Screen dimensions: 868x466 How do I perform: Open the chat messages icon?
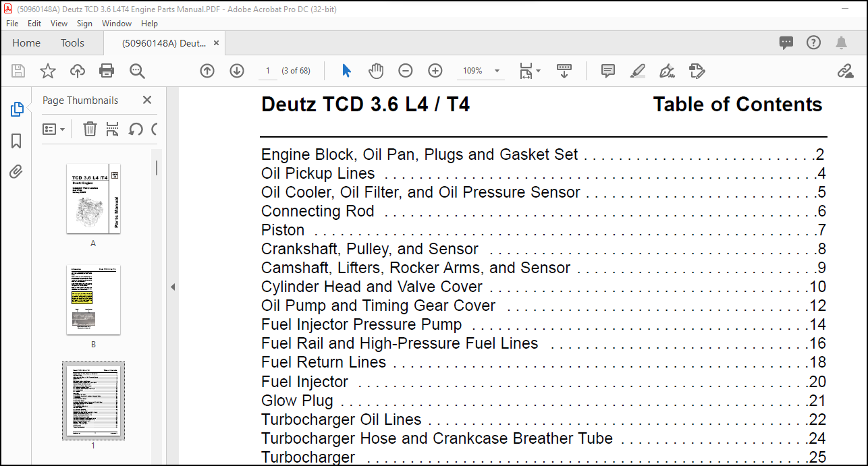pos(786,43)
